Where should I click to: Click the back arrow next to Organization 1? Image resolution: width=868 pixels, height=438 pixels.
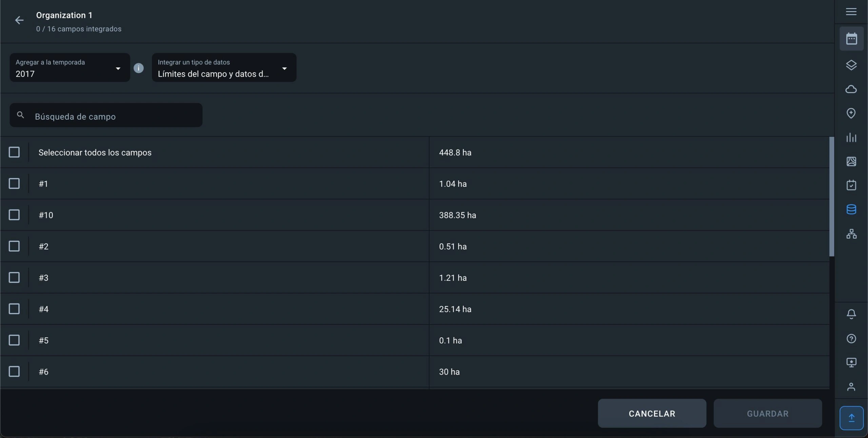[x=19, y=20]
